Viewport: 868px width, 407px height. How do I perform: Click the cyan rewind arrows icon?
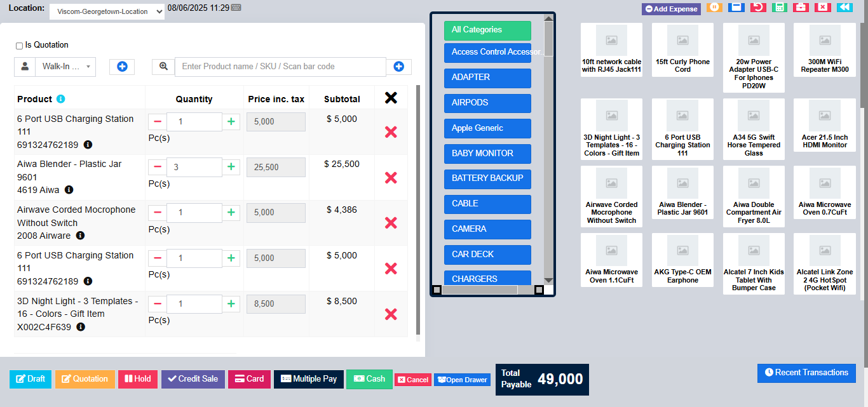pos(844,7)
